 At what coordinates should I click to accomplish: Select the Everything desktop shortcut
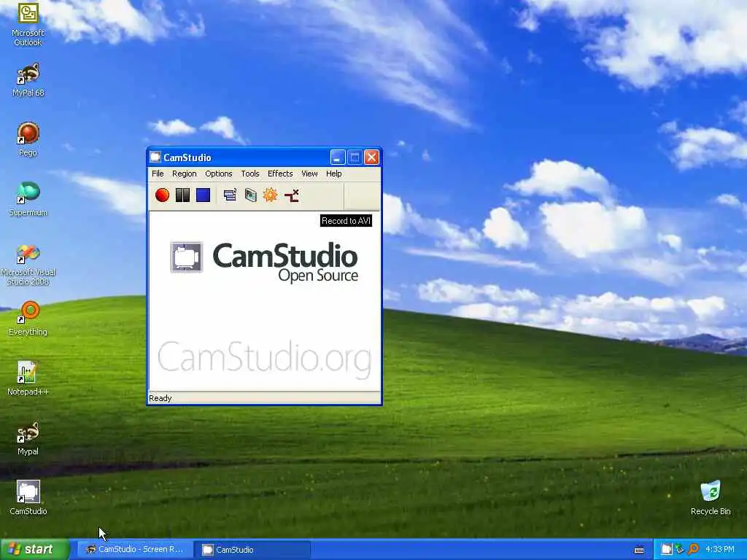28,319
